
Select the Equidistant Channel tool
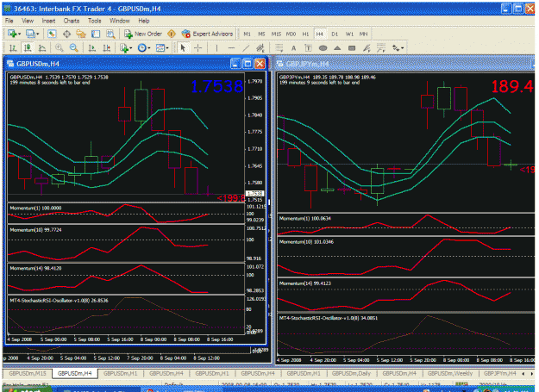[x=260, y=47]
